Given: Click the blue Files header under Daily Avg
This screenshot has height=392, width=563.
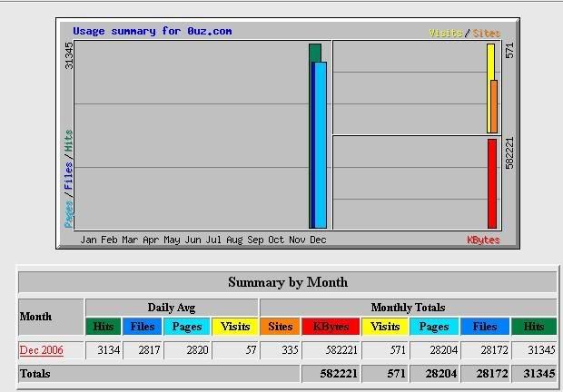Looking at the screenshot, I should point(143,326).
